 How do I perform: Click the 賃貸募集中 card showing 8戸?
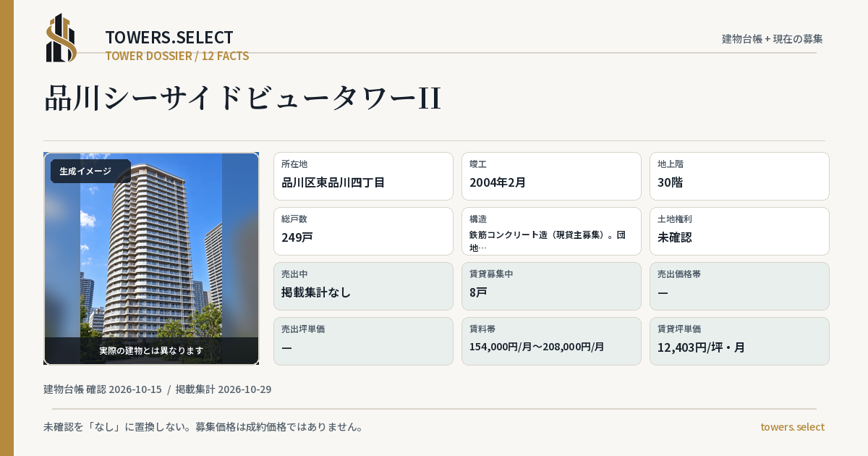click(551, 286)
